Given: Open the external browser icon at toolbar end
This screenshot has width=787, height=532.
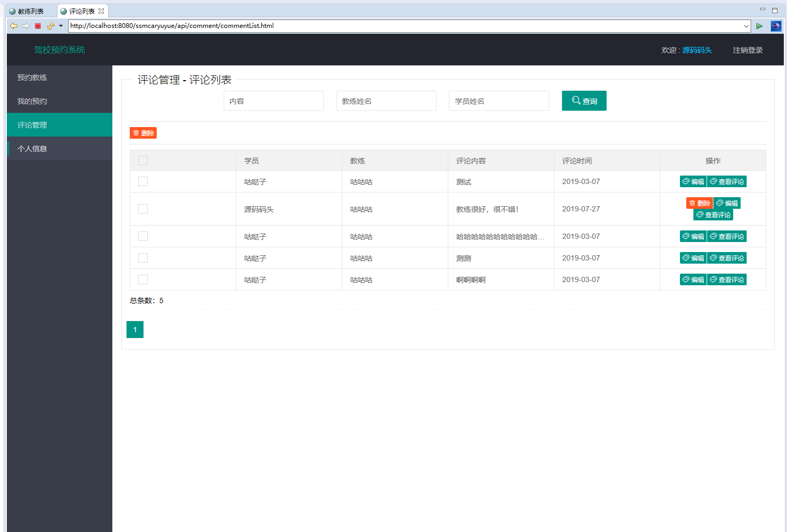Looking at the screenshot, I should pos(776,26).
